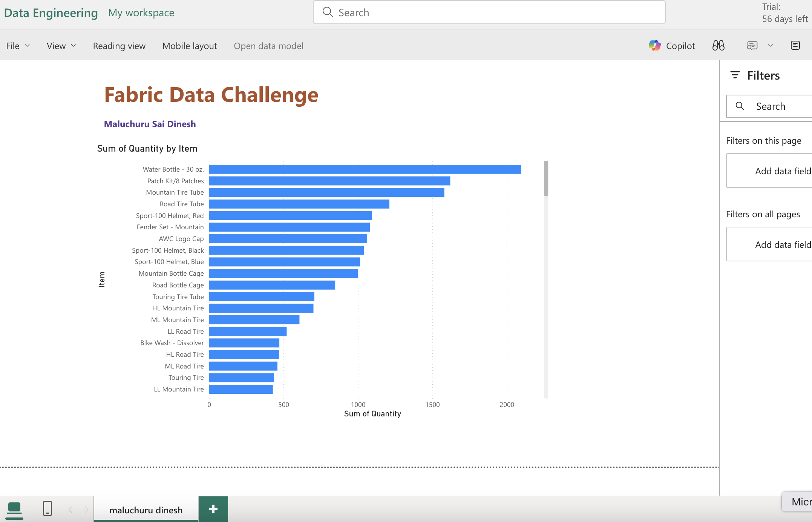This screenshot has height=522, width=812.
Task: Click the Road Bottle Cage label
Action: pyautogui.click(x=178, y=285)
